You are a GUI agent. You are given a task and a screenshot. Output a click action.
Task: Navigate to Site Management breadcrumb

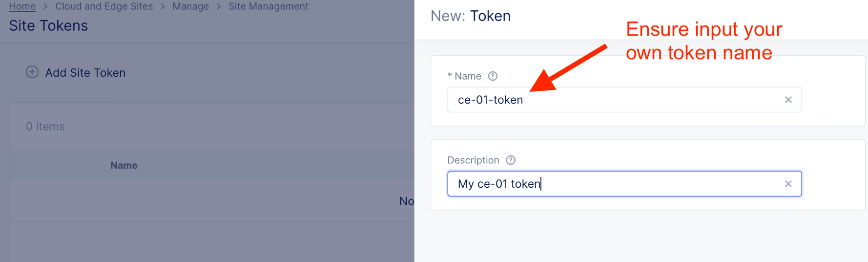pyautogui.click(x=269, y=6)
